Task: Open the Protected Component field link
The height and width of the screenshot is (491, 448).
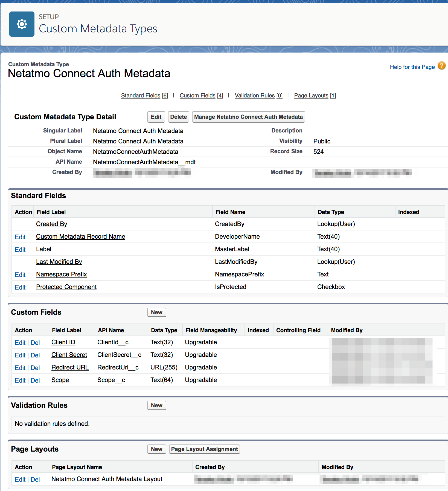Action: coord(66,287)
